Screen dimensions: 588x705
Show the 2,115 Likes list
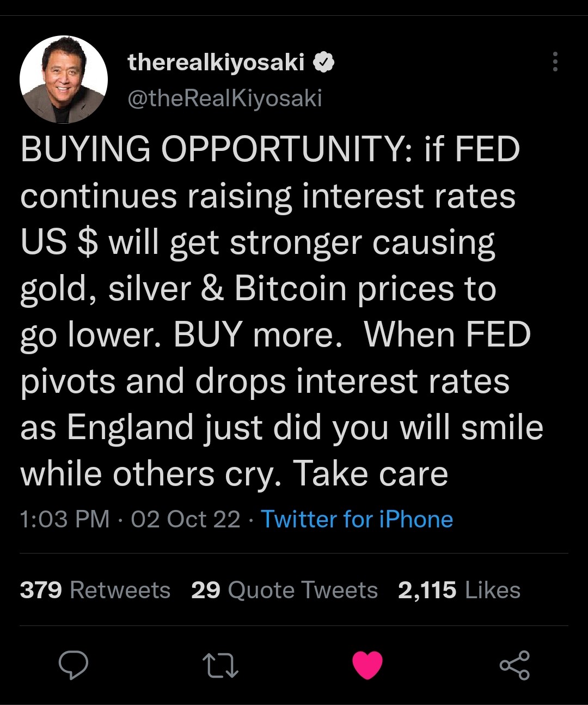tap(459, 590)
